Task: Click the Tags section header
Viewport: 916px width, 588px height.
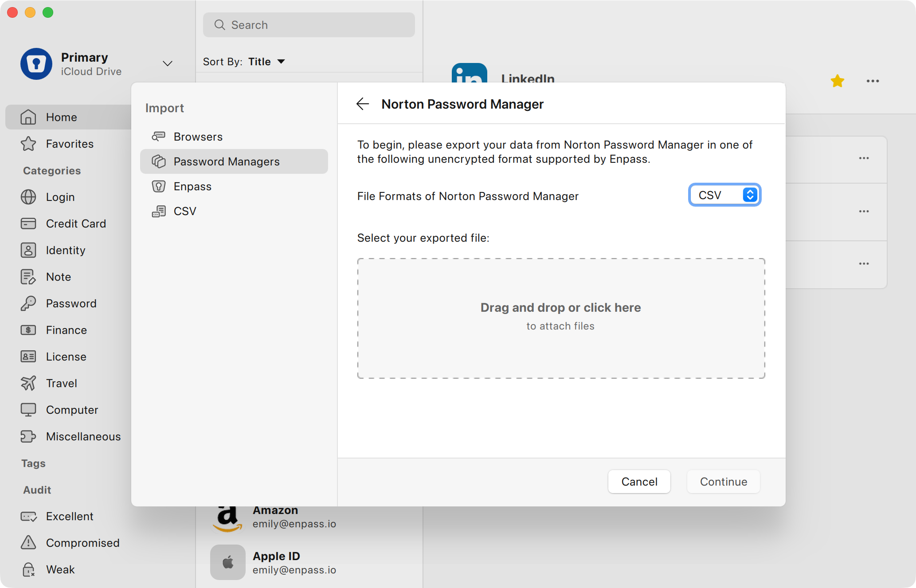Action: (x=33, y=463)
